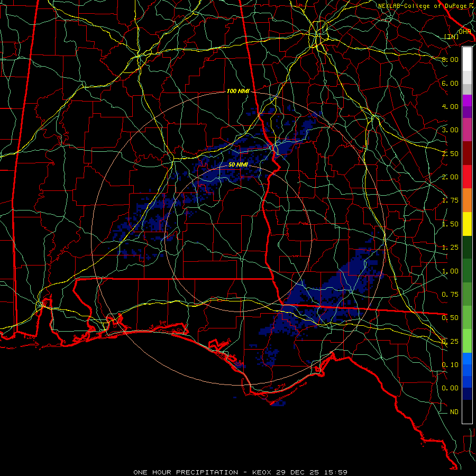This screenshot has height=476, width=476.
Task: Click the dark green 1.25 legend swatch
Action: click(467, 247)
